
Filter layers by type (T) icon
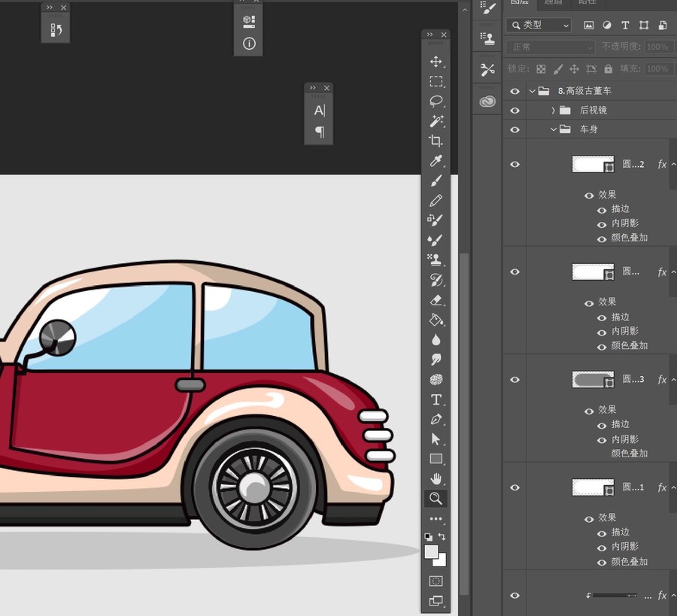click(x=625, y=25)
